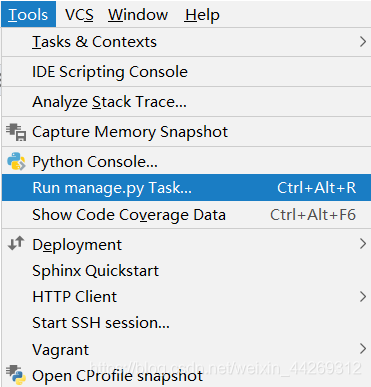Open the HTTP Client entry

(186, 296)
